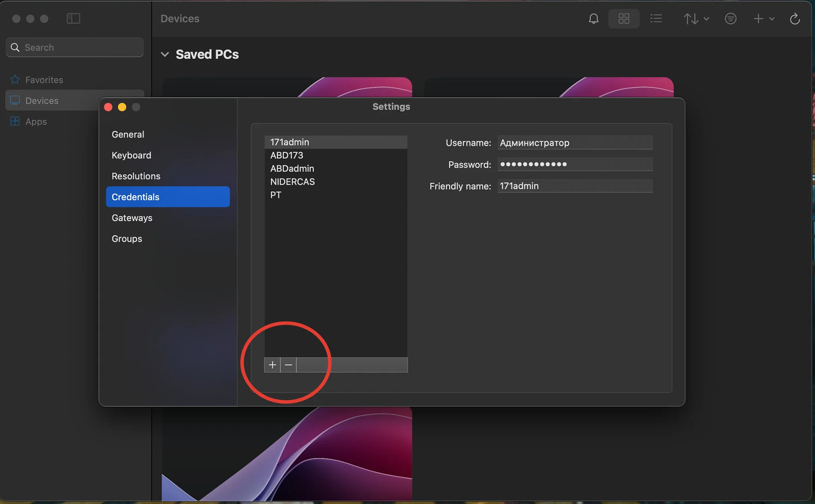
Task: Open the add plus dropdown in toolbar
Action: pos(764,19)
